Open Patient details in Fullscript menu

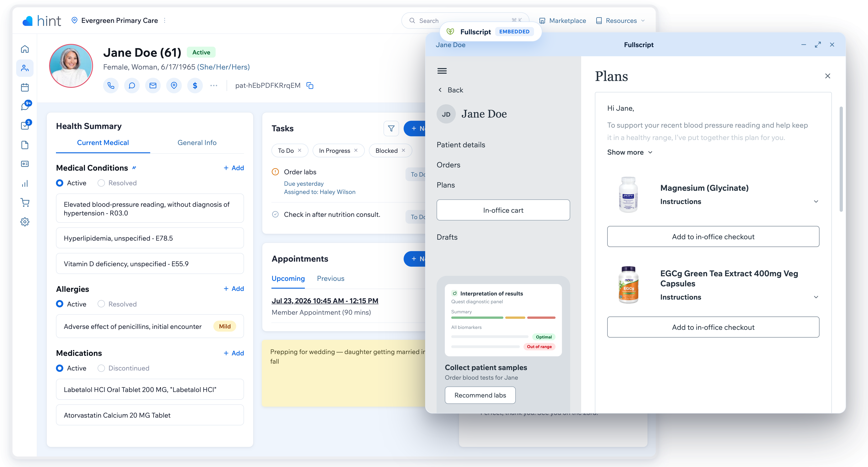click(461, 145)
